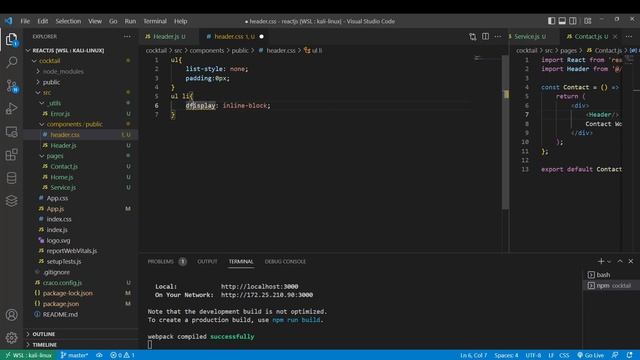The height and width of the screenshot is (360, 640).
Task: Click the WSL kali-linux remote indicator
Action: [x=28, y=355]
